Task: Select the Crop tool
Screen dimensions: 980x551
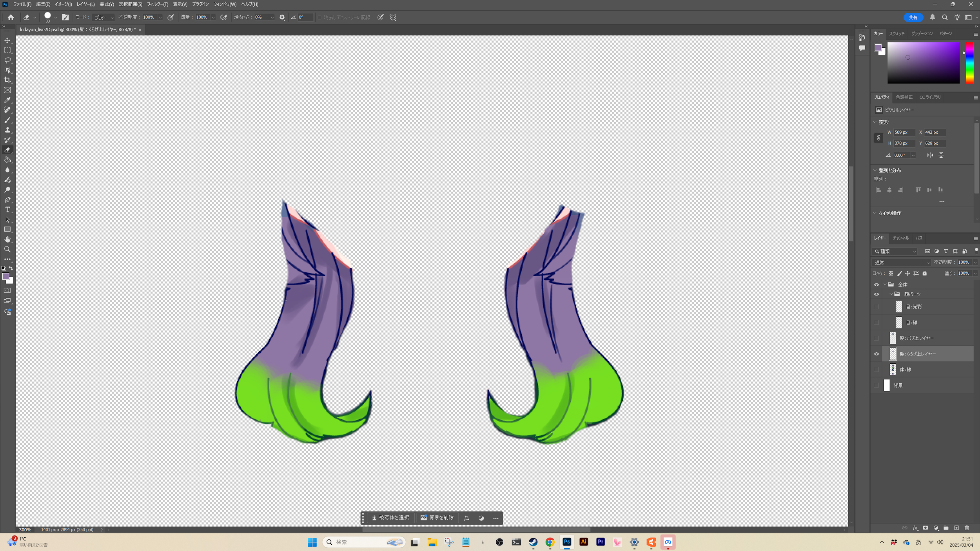Action: pos(7,80)
